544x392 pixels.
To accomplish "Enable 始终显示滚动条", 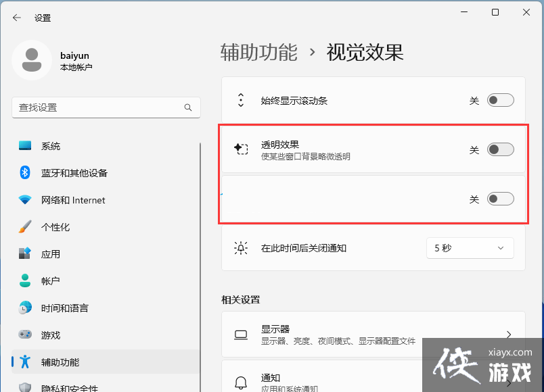I will (x=501, y=100).
